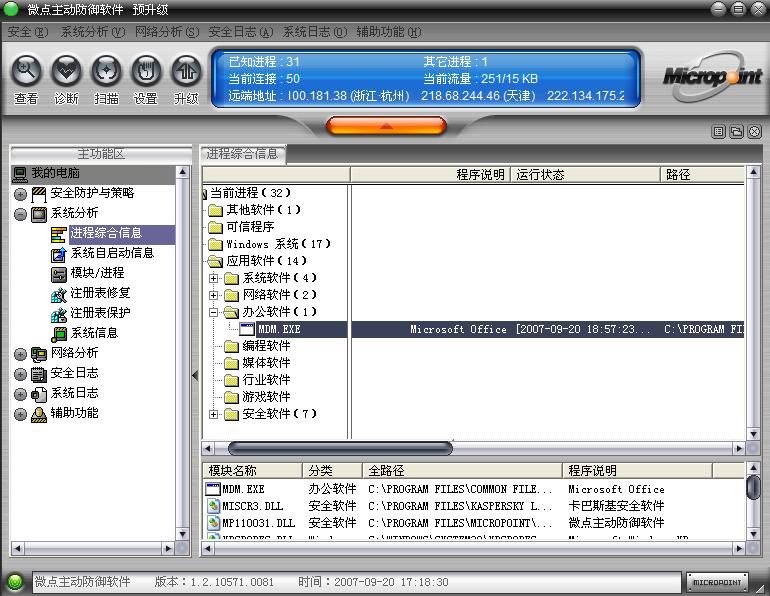
Task: Click the cascade windows panel icon
Action: click(x=737, y=132)
